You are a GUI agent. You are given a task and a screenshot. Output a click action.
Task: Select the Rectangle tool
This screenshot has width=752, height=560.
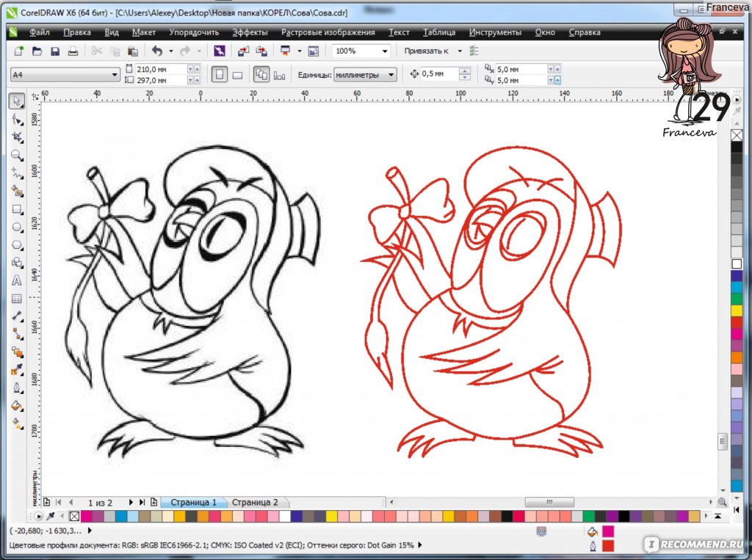click(18, 209)
